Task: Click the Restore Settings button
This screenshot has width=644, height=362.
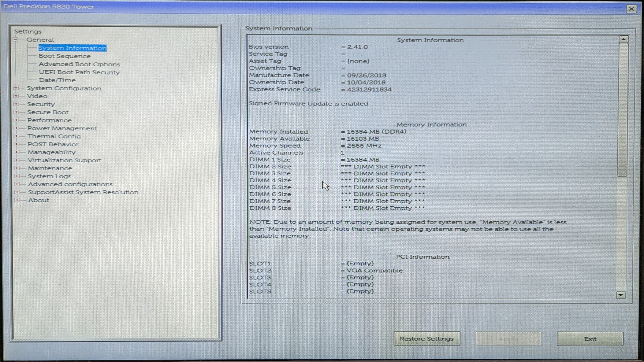Action: (426, 338)
